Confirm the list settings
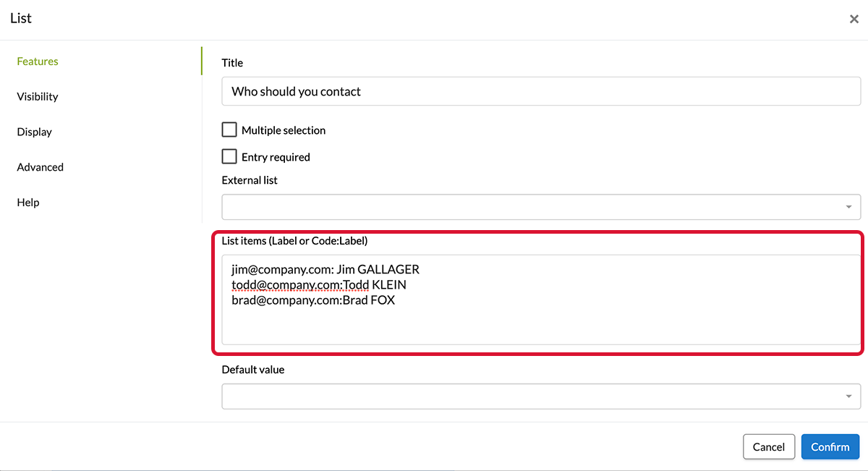The image size is (868, 471). pyautogui.click(x=830, y=447)
